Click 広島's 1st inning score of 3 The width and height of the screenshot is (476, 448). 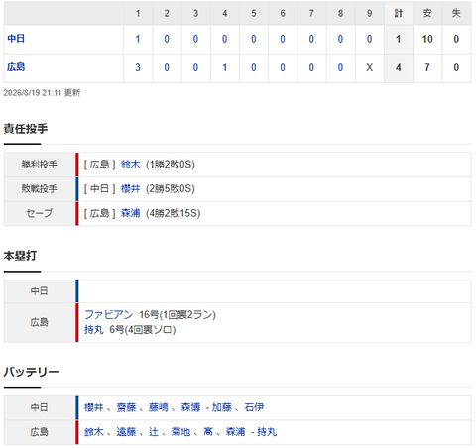click(138, 67)
